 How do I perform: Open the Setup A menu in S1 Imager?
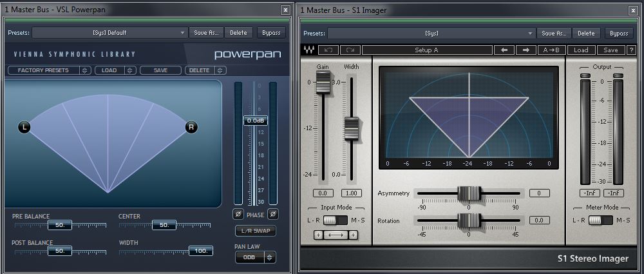(x=426, y=50)
